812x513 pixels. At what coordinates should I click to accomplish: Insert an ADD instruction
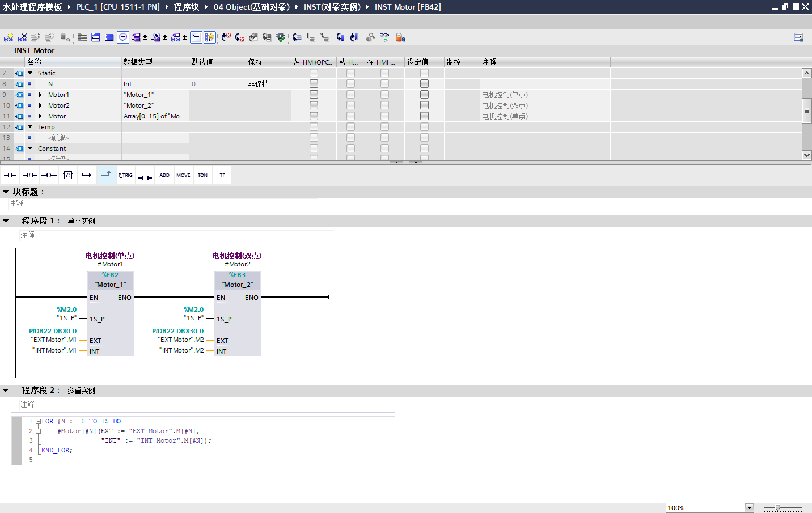coord(164,175)
